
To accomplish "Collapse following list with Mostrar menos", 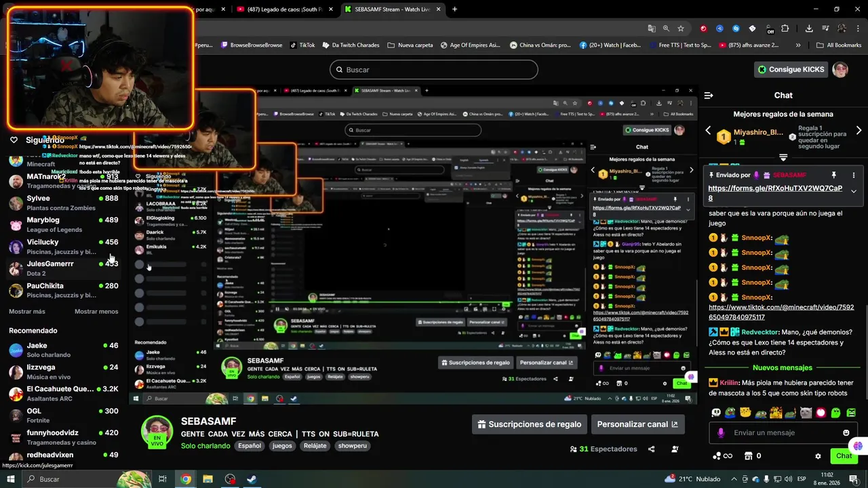I will click(x=96, y=312).
